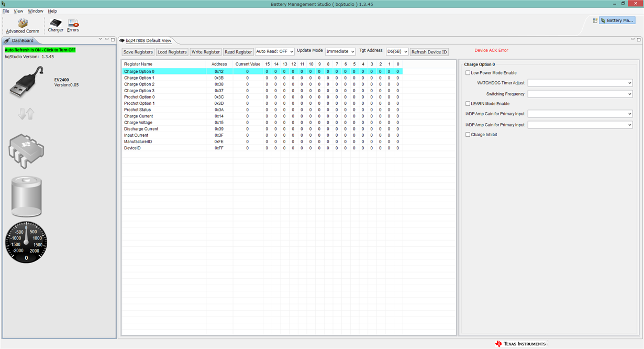Viewport: 644px width, 349px height.
Task: Select the Charge Option 1 register row
Action: coord(262,78)
